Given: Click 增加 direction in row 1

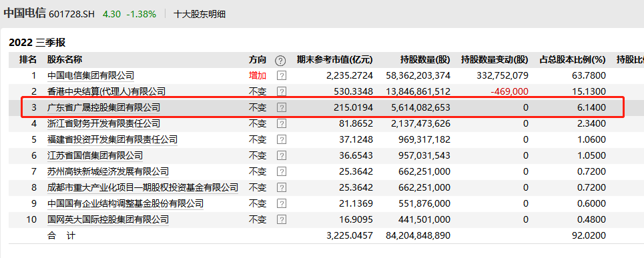Looking at the screenshot, I should (x=258, y=75).
